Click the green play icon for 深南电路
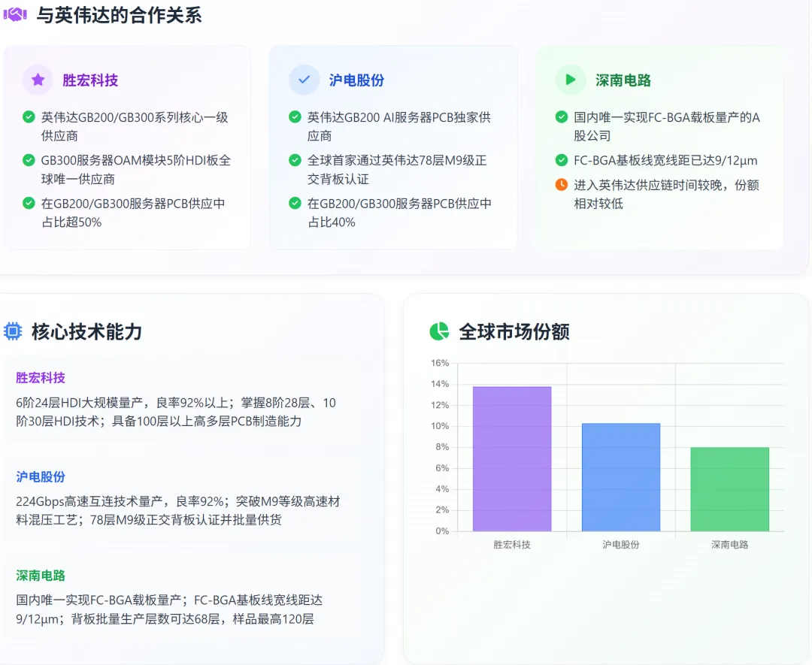This screenshot has height=665, width=812. pyautogui.click(x=571, y=80)
